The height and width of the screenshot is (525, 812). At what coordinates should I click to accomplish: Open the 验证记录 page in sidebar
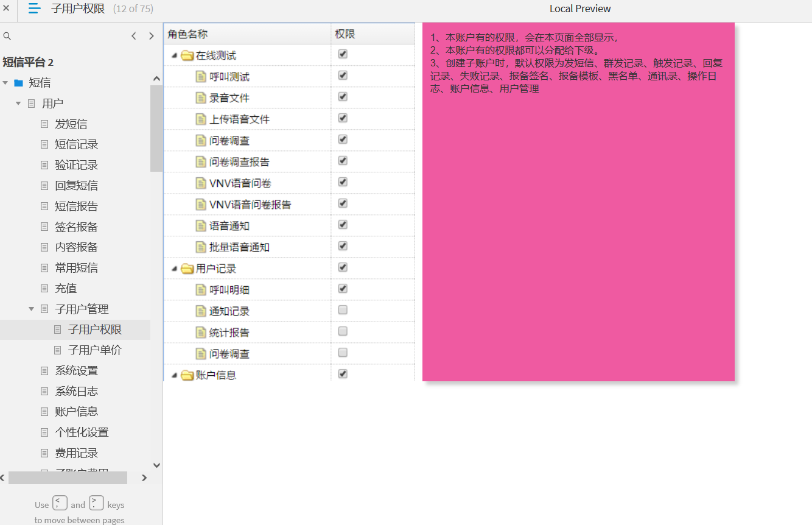77,165
